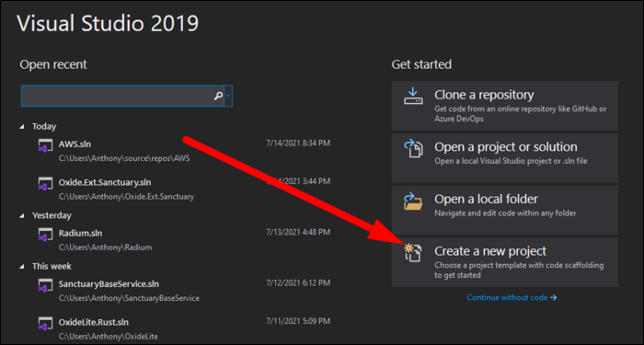This screenshot has width=644, height=345.
Task: Click the 7/11/2021 5:09 PM timestamp
Action: point(298,321)
